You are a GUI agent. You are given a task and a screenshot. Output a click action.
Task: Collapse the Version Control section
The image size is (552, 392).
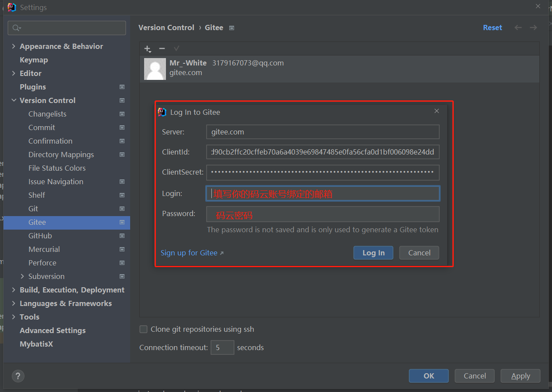click(14, 100)
